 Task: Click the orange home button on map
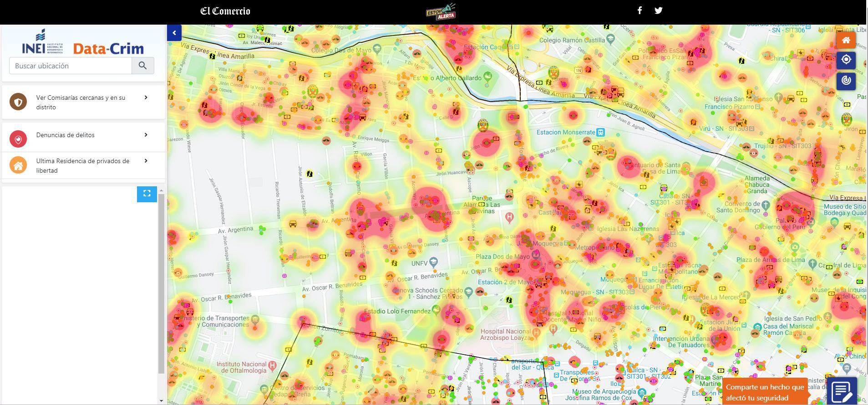[846, 40]
